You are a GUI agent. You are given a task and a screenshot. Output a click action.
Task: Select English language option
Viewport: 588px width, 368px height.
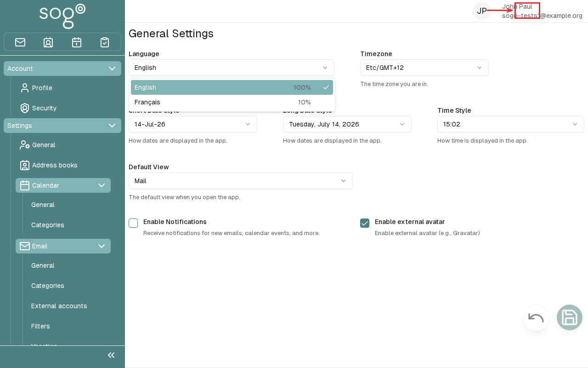232,87
